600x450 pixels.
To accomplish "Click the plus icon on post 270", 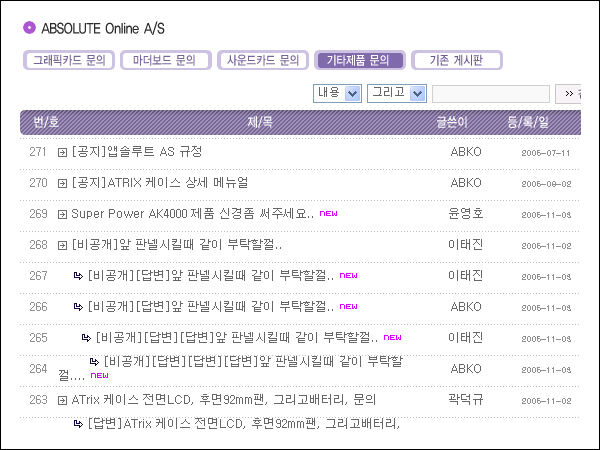I will (x=62, y=184).
